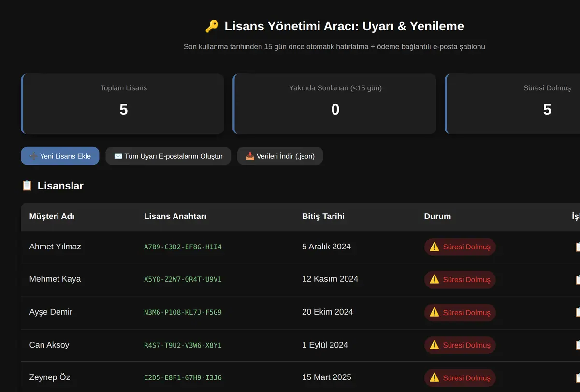Click the Süresi Dolmuş summary card label
Viewport: 580px width, 392px height.
pos(547,88)
